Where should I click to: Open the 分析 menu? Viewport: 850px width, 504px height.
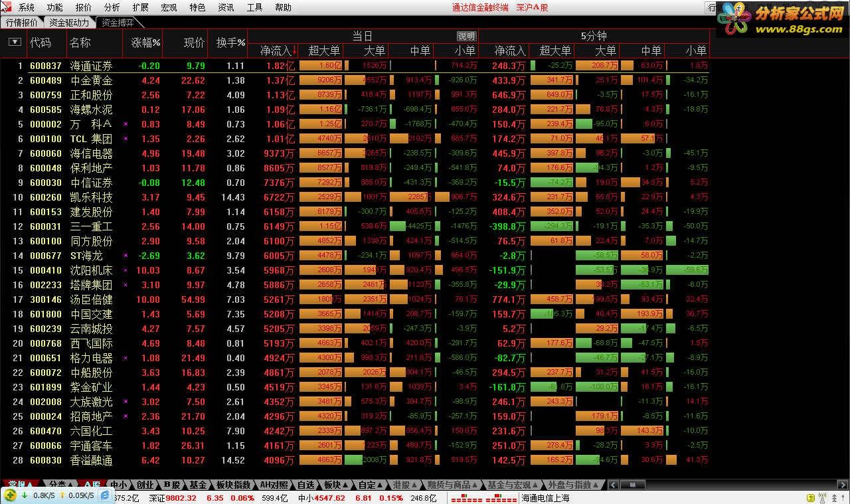(x=112, y=7)
